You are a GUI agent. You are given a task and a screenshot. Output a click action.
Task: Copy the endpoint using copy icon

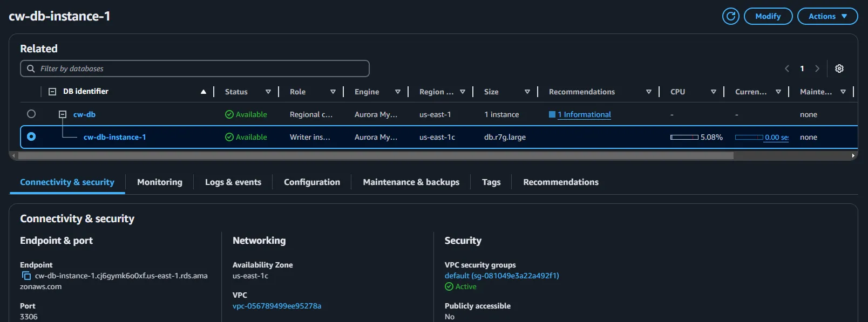[26, 276]
